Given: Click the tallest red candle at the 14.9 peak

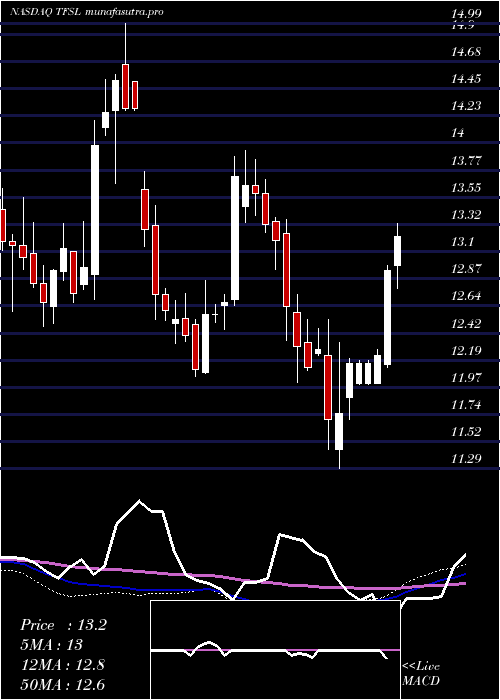Looking at the screenshot, I should [x=125, y=87].
